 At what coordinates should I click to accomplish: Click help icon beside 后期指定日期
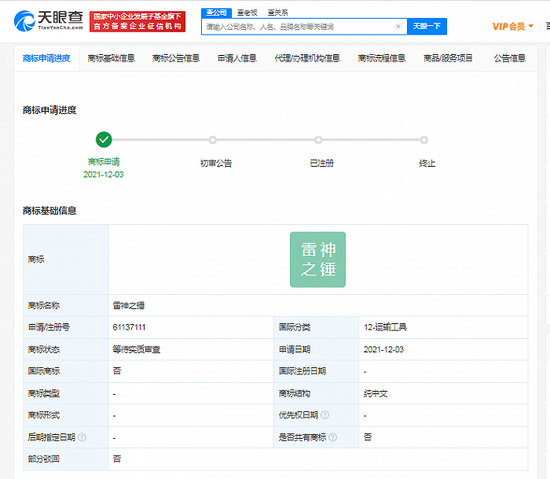[x=82, y=437]
